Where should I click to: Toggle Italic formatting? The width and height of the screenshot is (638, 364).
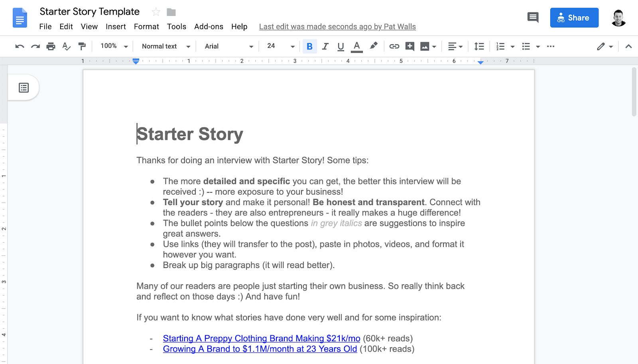click(x=325, y=46)
